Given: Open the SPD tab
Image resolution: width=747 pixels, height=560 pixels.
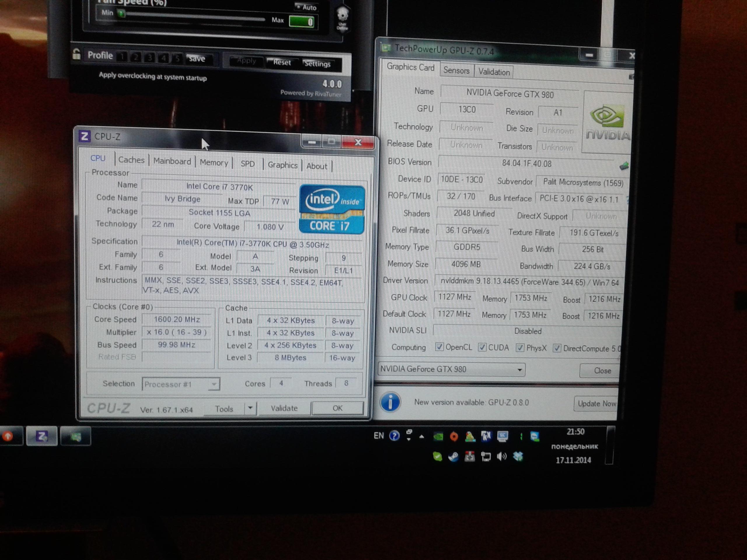Looking at the screenshot, I should pos(247,164).
